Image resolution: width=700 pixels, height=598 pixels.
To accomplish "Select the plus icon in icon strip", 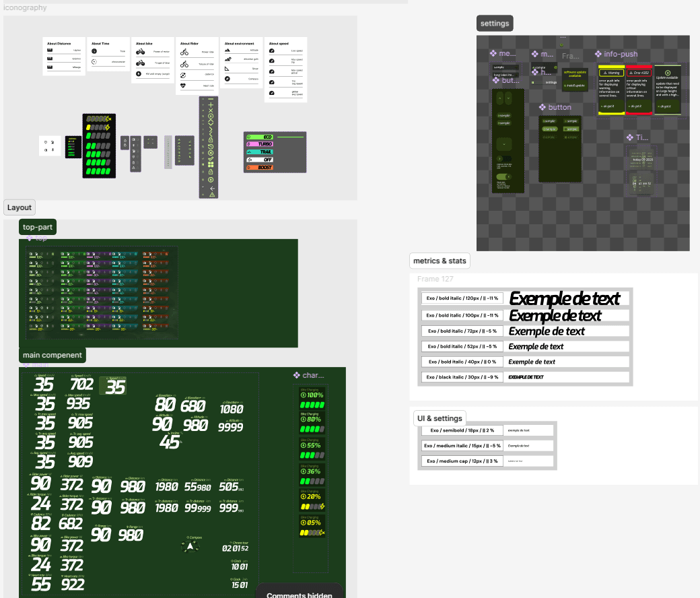I will (x=211, y=104).
